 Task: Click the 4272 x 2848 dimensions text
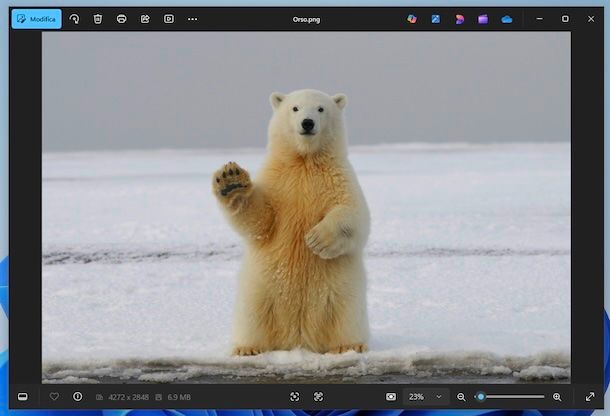(128, 397)
